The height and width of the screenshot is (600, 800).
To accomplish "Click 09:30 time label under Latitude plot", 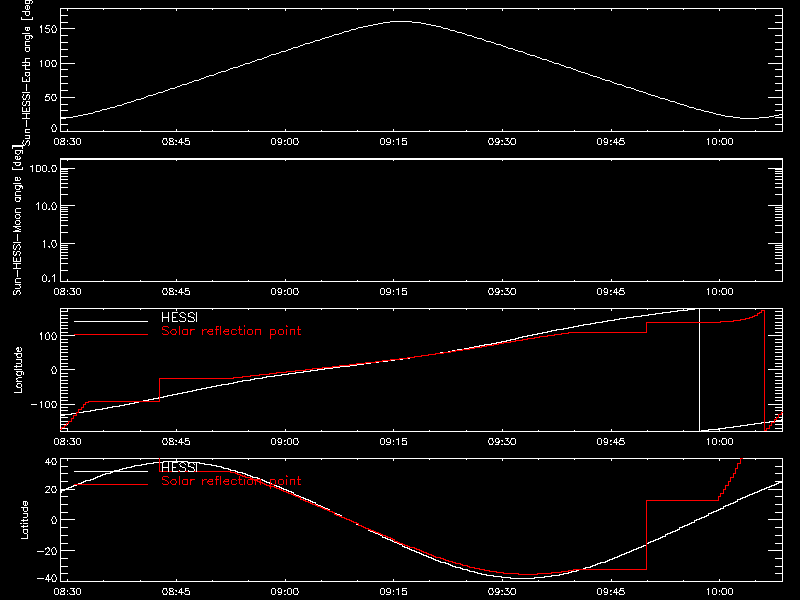I will point(502,592).
